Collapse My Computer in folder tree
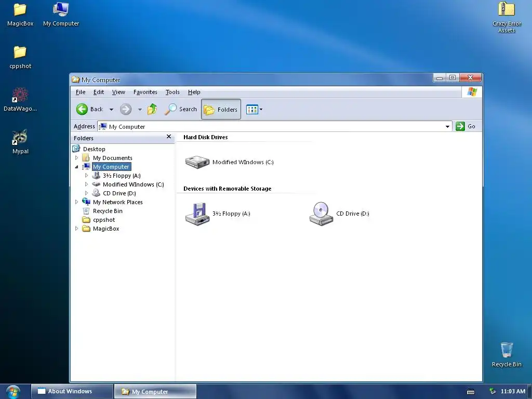Image resolution: width=532 pixels, height=399 pixels. (x=77, y=167)
